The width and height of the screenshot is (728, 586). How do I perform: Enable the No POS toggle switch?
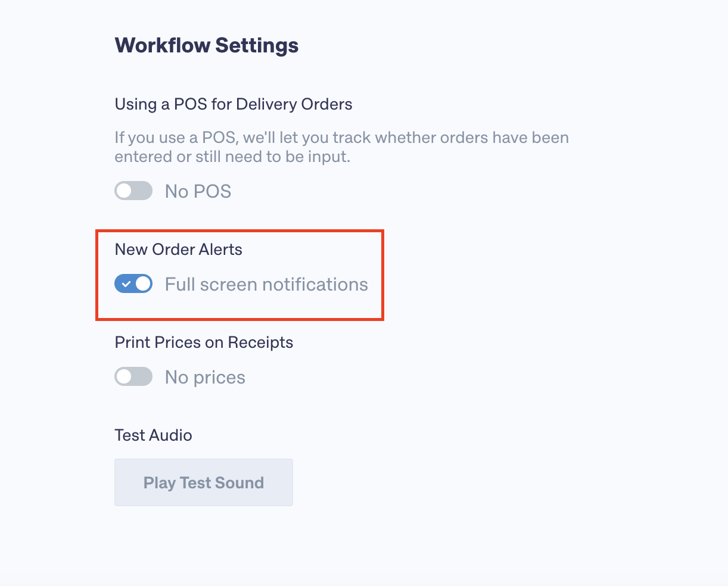pyautogui.click(x=133, y=191)
